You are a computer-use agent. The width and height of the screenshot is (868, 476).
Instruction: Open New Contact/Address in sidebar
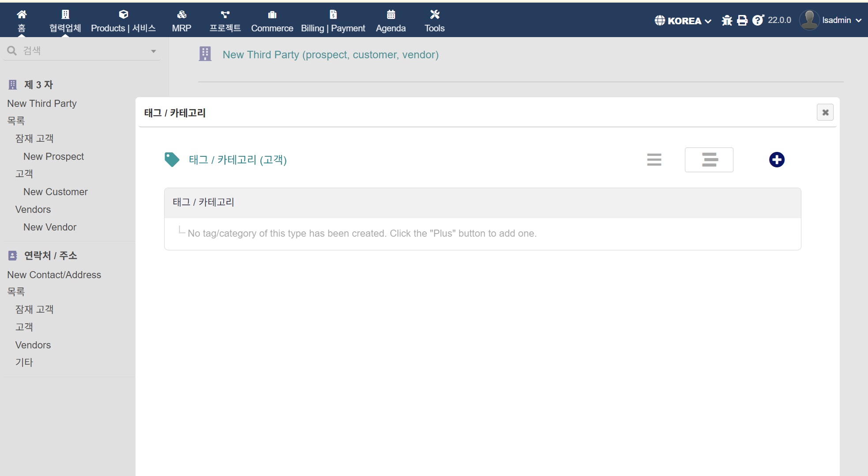pos(54,275)
